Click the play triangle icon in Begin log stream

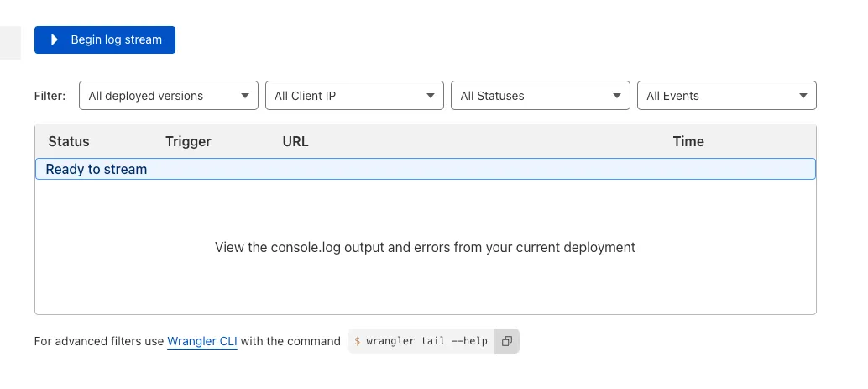[x=55, y=39]
